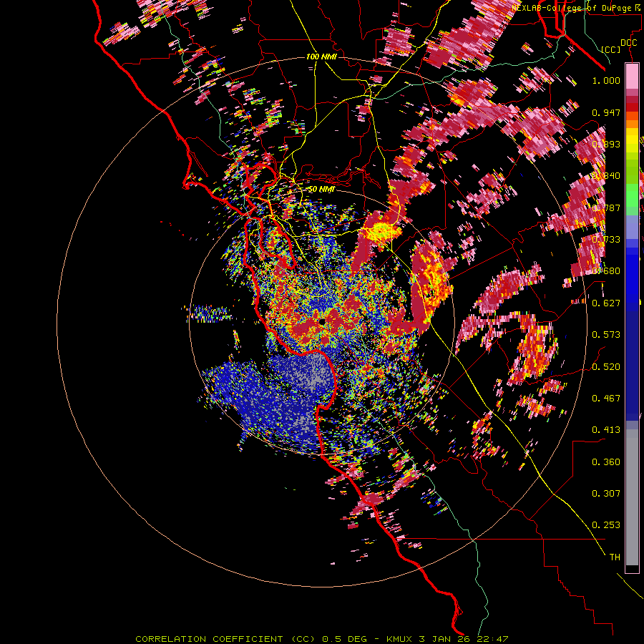Click the "[CC]" label above the color bar
644x644 pixels.
click(611, 49)
